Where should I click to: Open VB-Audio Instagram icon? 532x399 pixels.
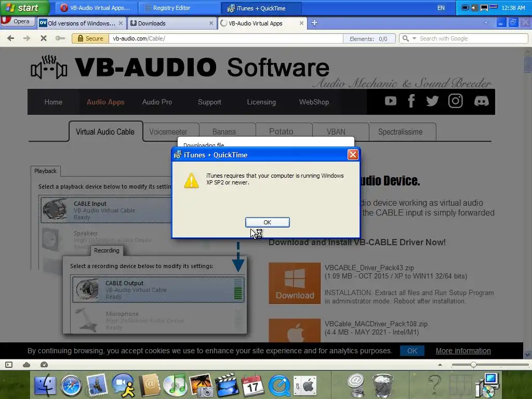coord(455,101)
